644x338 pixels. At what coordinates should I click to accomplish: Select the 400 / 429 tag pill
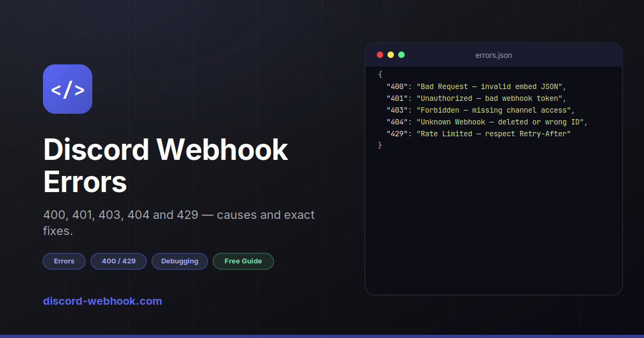pyautogui.click(x=119, y=261)
